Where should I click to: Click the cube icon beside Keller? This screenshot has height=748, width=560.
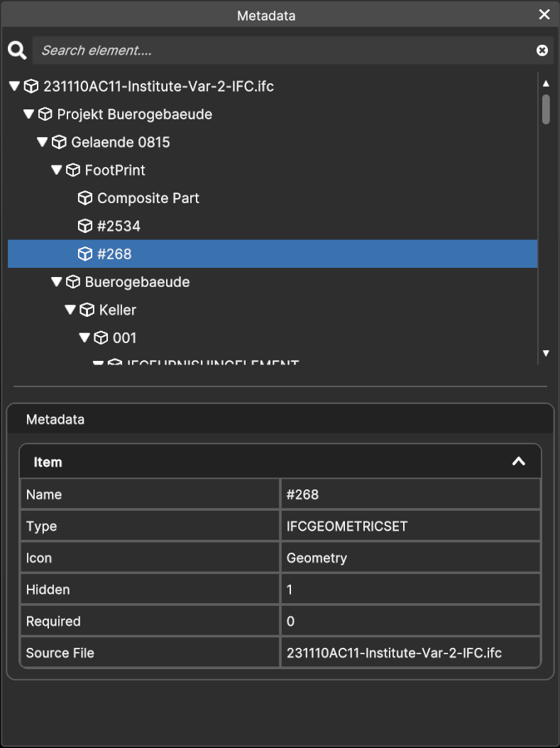click(x=87, y=310)
